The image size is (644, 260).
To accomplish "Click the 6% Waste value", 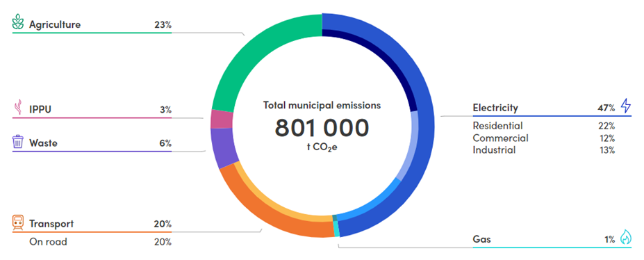I will [165, 143].
